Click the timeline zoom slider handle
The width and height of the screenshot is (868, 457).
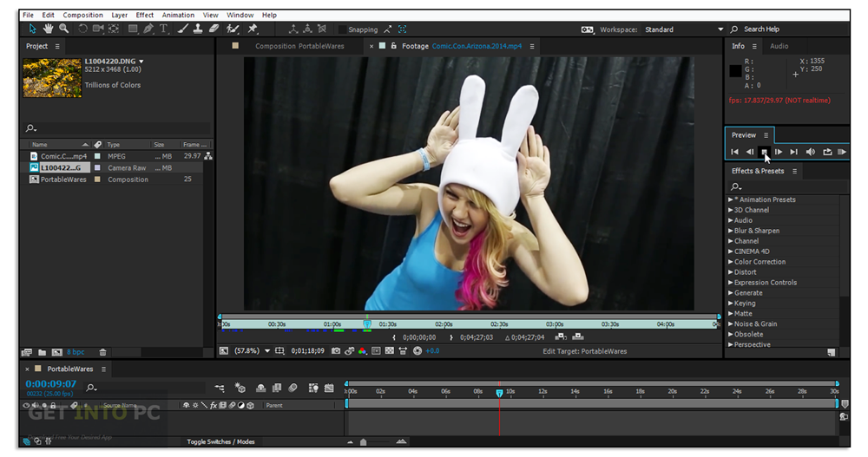tap(363, 442)
